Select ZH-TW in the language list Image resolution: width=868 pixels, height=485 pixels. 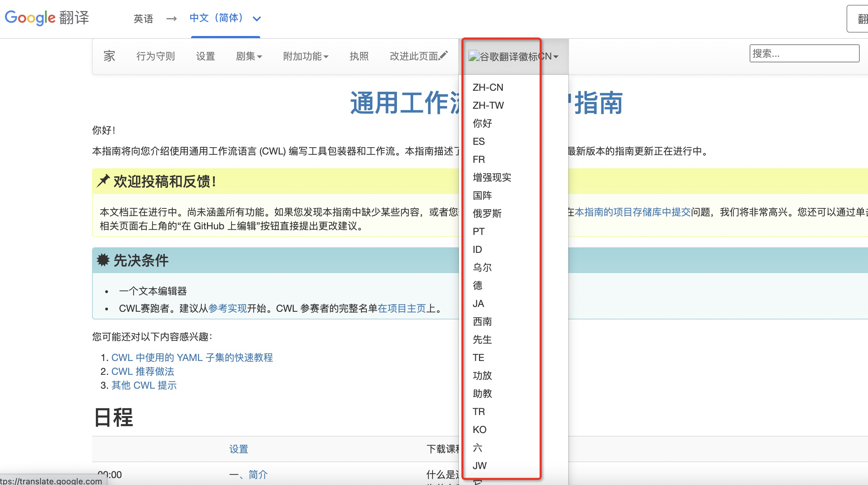(488, 105)
